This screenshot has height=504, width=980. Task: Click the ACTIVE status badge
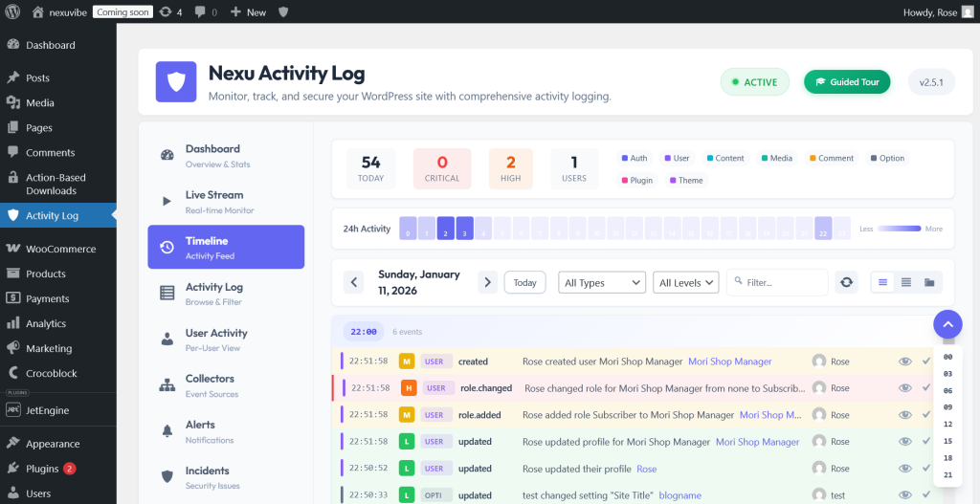tap(754, 82)
